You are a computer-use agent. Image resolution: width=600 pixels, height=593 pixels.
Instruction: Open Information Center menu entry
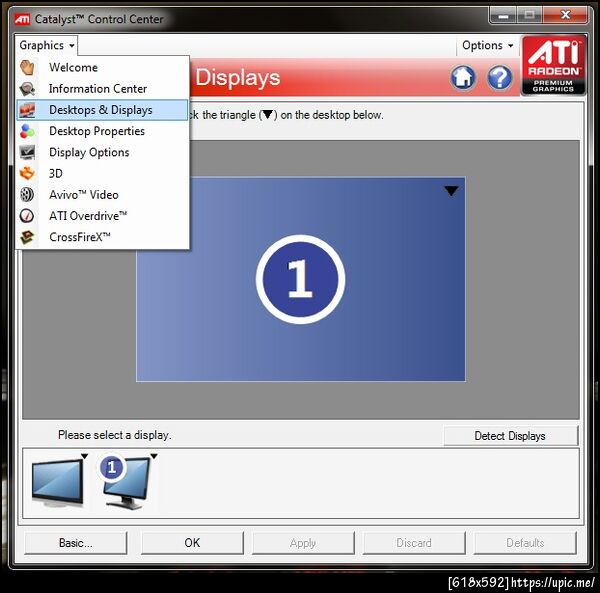(x=103, y=89)
